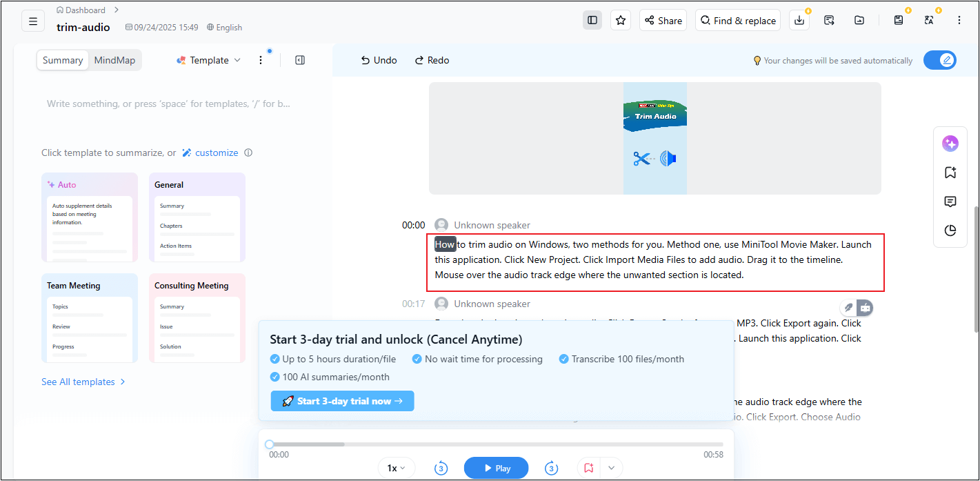Open summary panel three-dot options
Screen dimensions: 980x481
click(261, 60)
